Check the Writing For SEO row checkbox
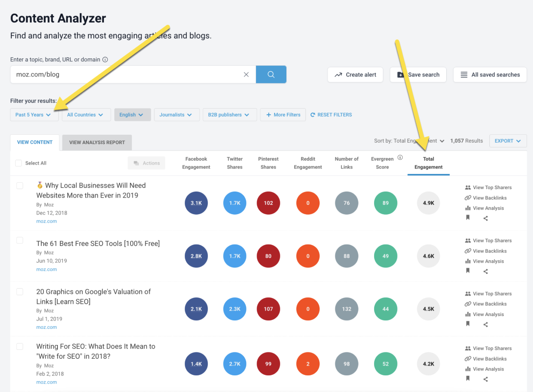This screenshot has height=392, width=533. coord(20,346)
